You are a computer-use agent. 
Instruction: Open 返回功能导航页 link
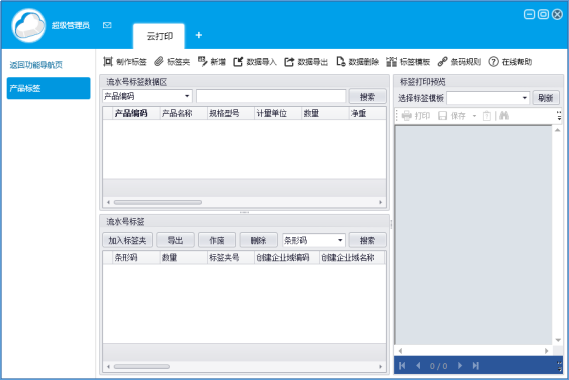(36, 65)
